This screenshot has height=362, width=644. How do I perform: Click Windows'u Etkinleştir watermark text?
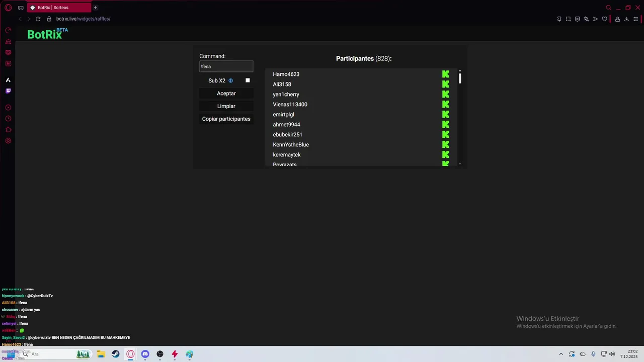coord(547,319)
